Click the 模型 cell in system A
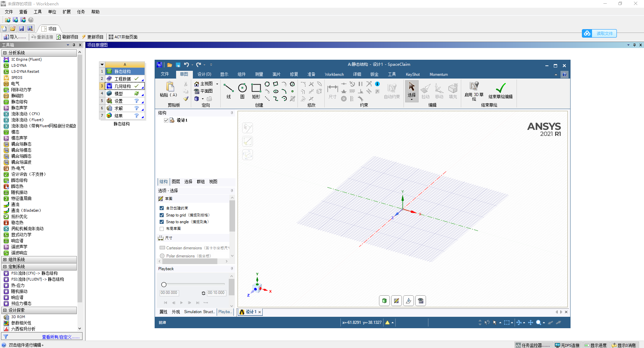Viewport: 644px width, 348px height. point(125,94)
